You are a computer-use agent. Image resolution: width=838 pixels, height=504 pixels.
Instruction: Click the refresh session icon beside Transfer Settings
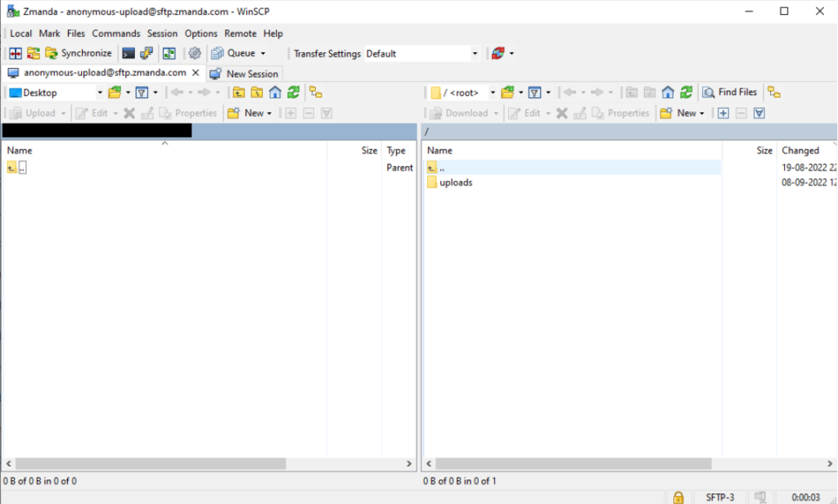[x=498, y=53]
